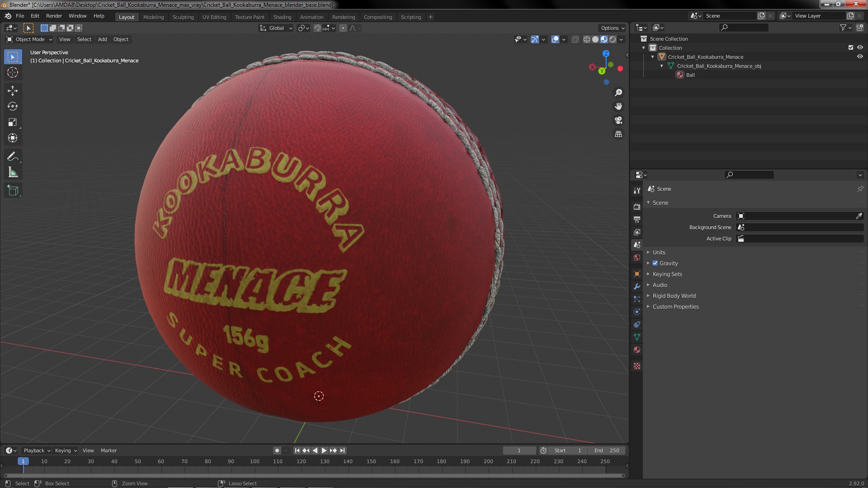
Task: Collapse Collection in outliner tree
Action: pyautogui.click(x=644, y=47)
